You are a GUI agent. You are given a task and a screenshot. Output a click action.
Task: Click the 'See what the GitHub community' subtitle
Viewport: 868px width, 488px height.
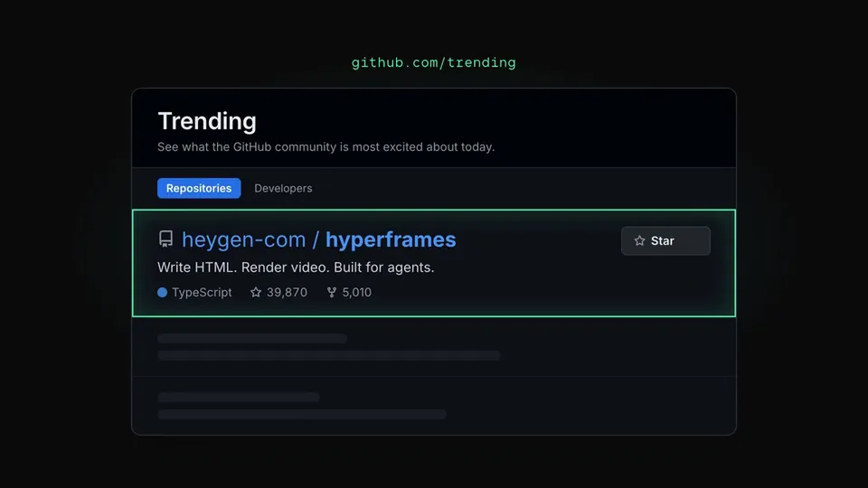tap(326, 147)
